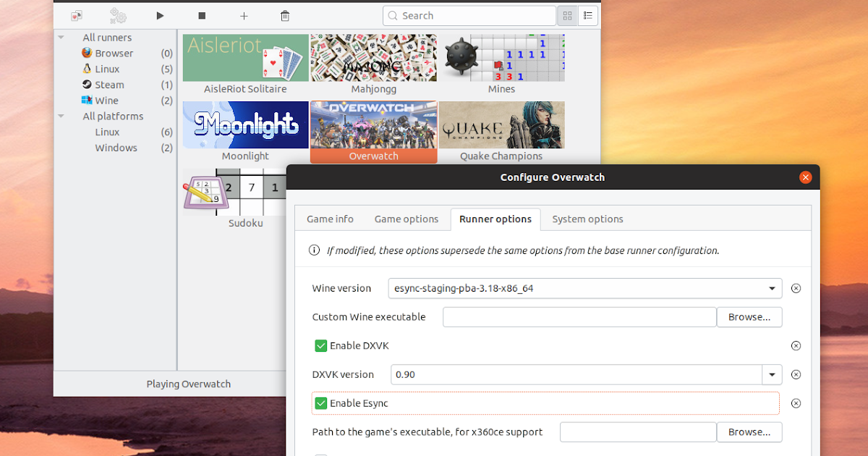The image size is (868, 456).
Task: Click the add game from library toolbar icon
Action: (x=76, y=15)
